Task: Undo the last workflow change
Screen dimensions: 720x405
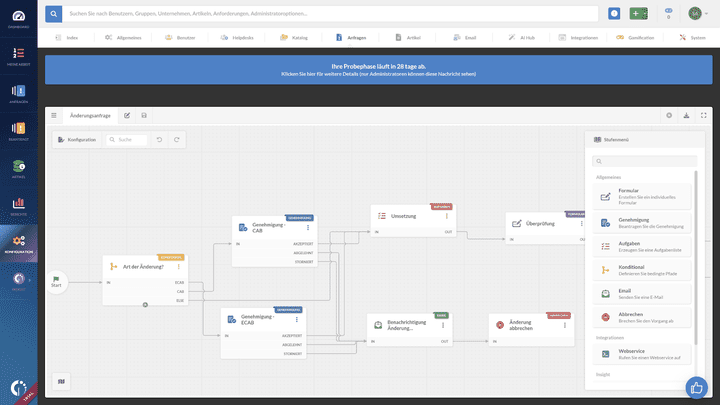Action: point(159,140)
